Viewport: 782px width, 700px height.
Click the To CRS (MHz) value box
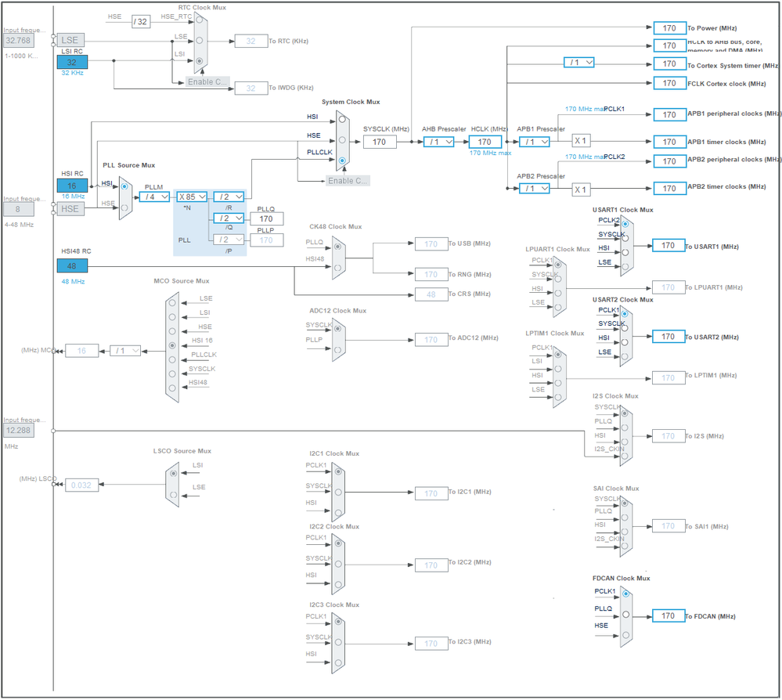431,295
